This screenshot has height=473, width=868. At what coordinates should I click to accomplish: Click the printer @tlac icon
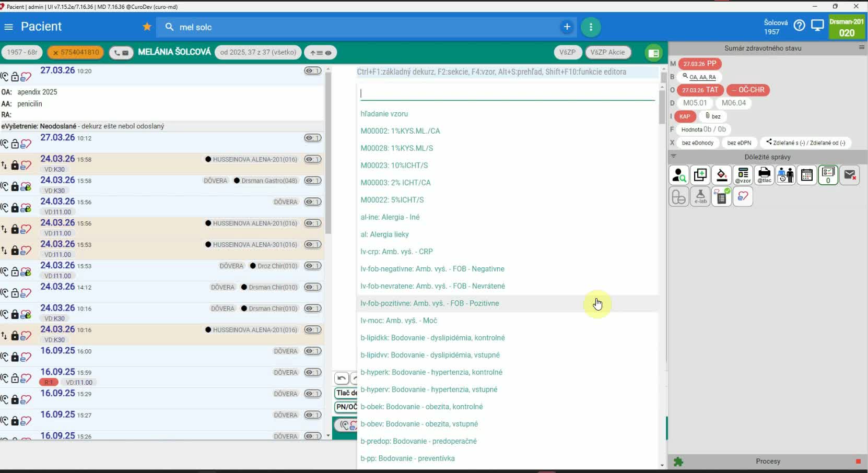764,175
